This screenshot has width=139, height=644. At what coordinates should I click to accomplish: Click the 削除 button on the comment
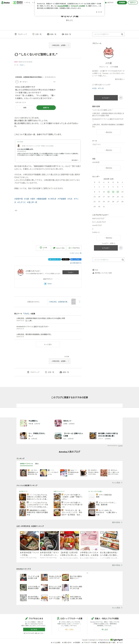pyautogui.click(x=25, y=108)
